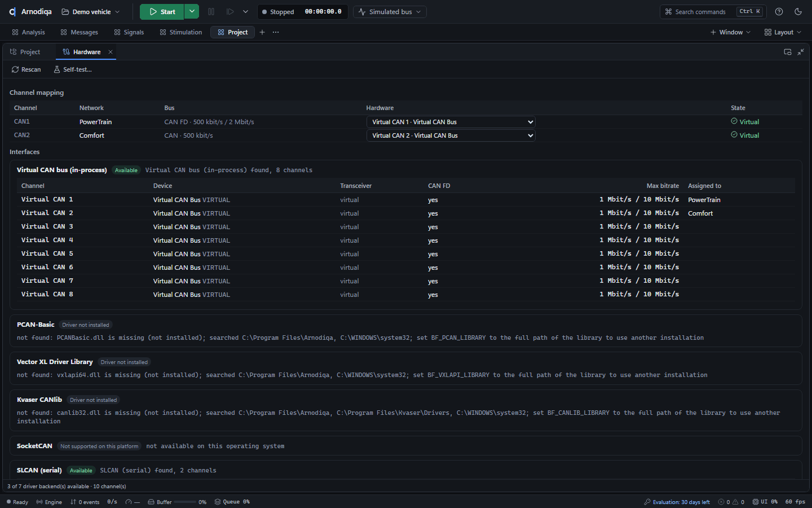Click the UI load indicator in status bar
The width and height of the screenshot is (812, 508).
765,502
